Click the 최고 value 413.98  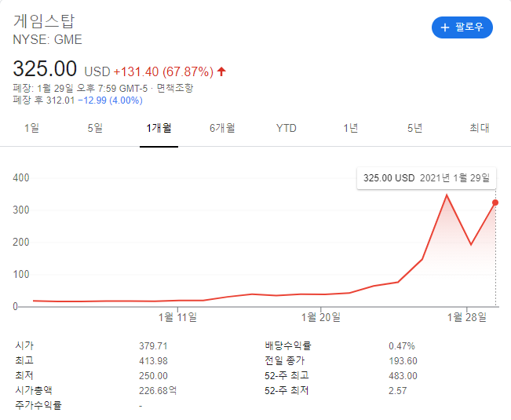coord(153,360)
